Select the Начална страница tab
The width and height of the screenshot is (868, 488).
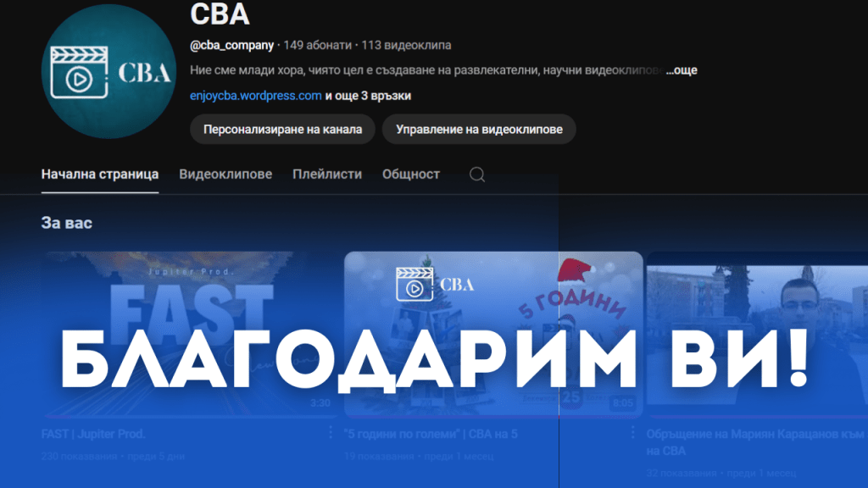[x=100, y=175]
